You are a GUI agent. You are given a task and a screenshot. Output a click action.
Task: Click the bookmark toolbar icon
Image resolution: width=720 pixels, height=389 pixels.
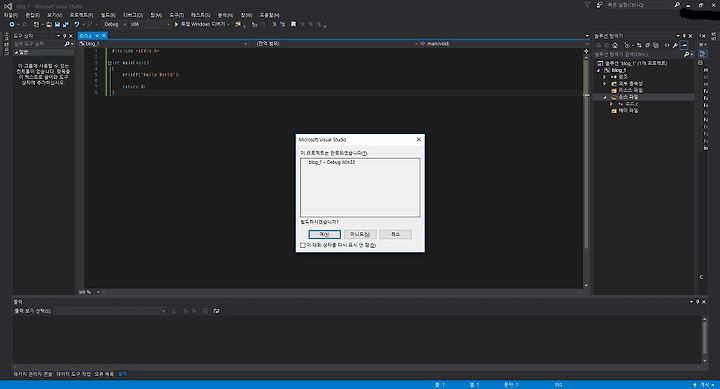[x=293, y=24]
